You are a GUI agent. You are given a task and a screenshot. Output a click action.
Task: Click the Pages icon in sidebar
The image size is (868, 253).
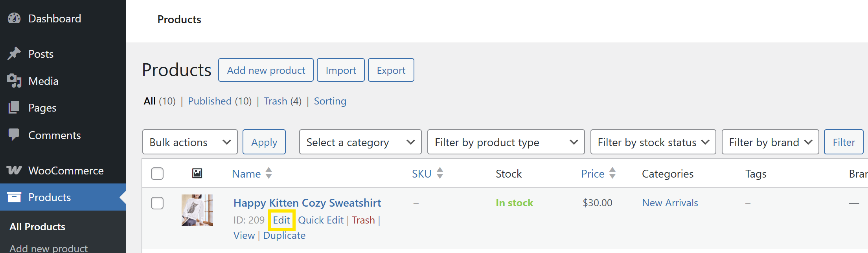point(14,108)
